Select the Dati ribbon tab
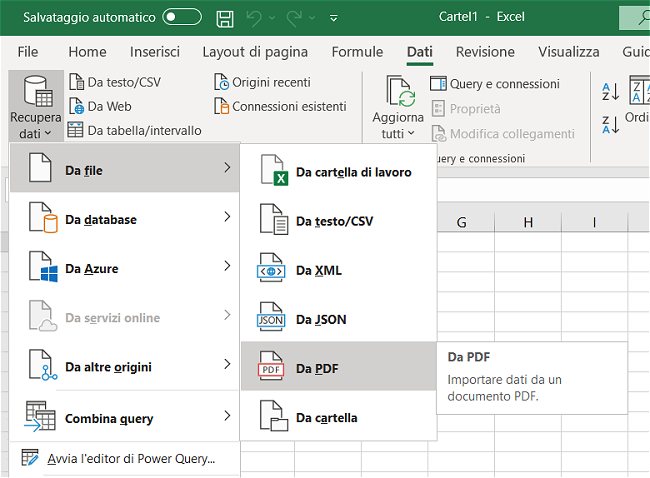The width and height of the screenshot is (650, 478). coord(420,52)
